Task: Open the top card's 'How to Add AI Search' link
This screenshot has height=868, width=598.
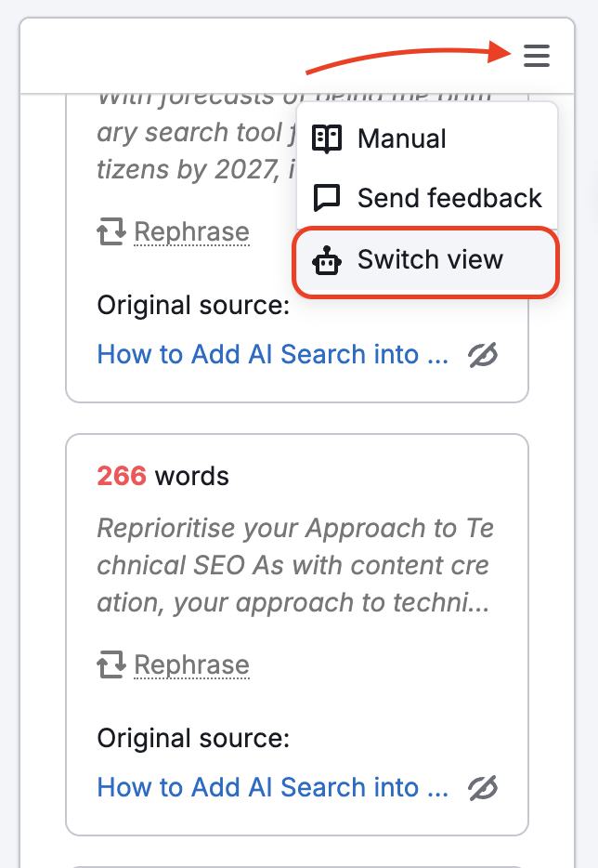Action: pos(273,354)
